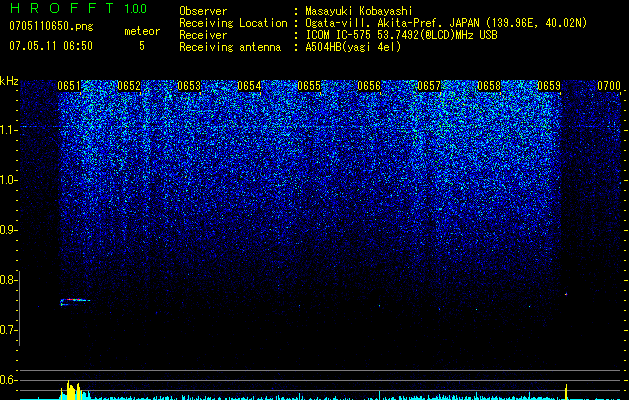Click the small echo dot after 0659
The height and width of the screenshot is (400, 629).
[566, 294]
